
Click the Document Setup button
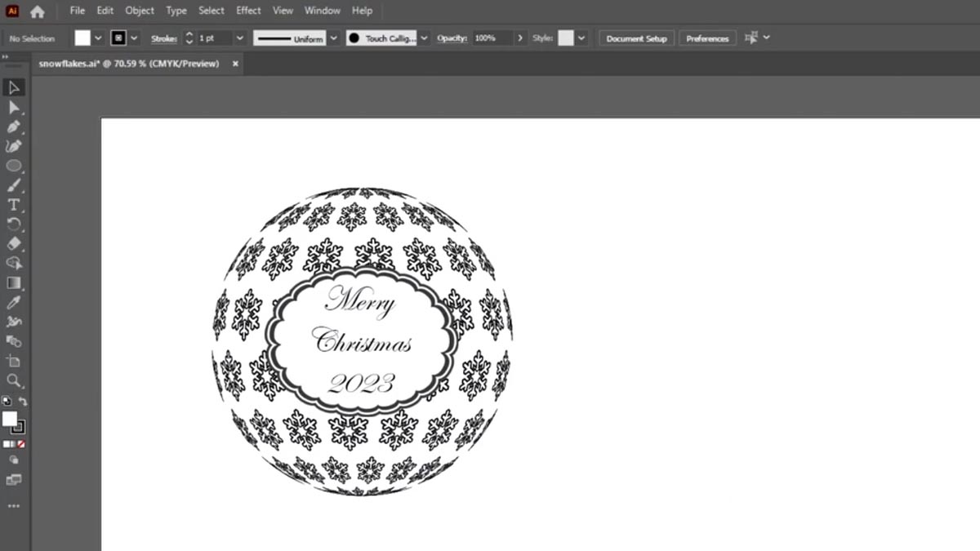pos(635,38)
